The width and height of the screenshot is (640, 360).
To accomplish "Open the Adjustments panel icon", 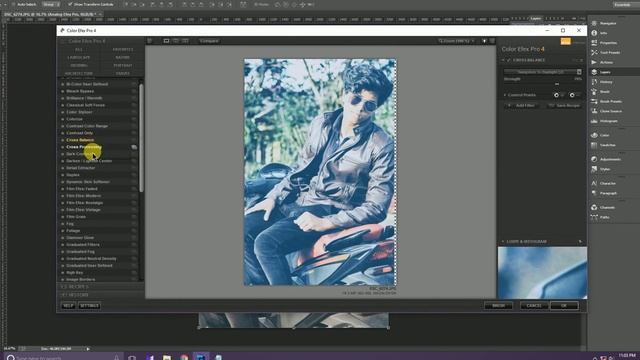I will [x=594, y=159].
